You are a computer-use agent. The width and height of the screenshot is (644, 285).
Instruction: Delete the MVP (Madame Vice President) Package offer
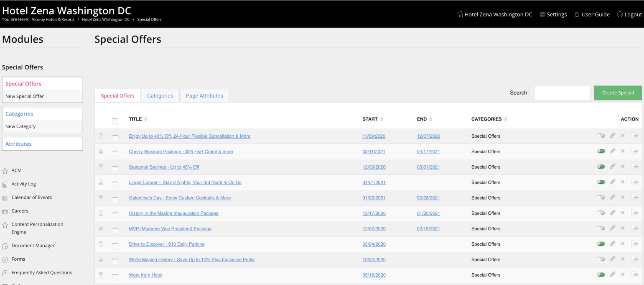pyautogui.click(x=622, y=228)
